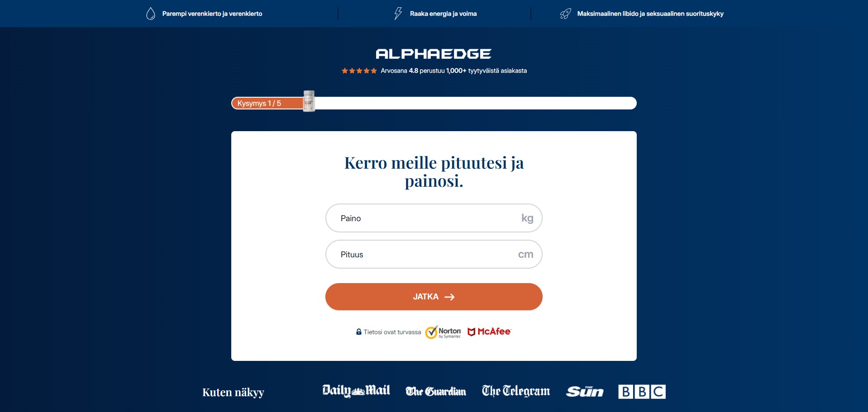Click the padlock security icon
This screenshot has width=868, height=412.
pyautogui.click(x=359, y=331)
